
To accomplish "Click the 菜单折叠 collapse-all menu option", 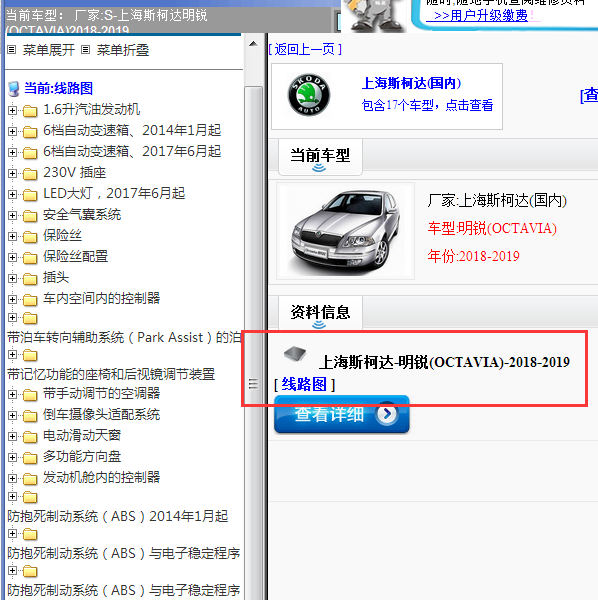I will click(x=123, y=50).
